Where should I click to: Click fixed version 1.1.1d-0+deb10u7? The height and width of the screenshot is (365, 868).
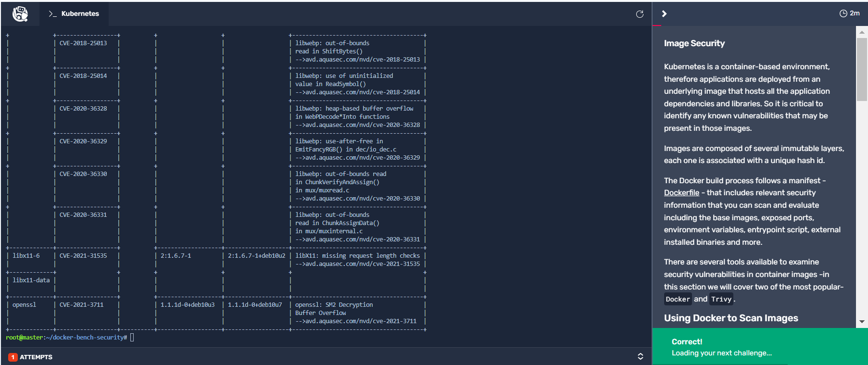point(255,305)
